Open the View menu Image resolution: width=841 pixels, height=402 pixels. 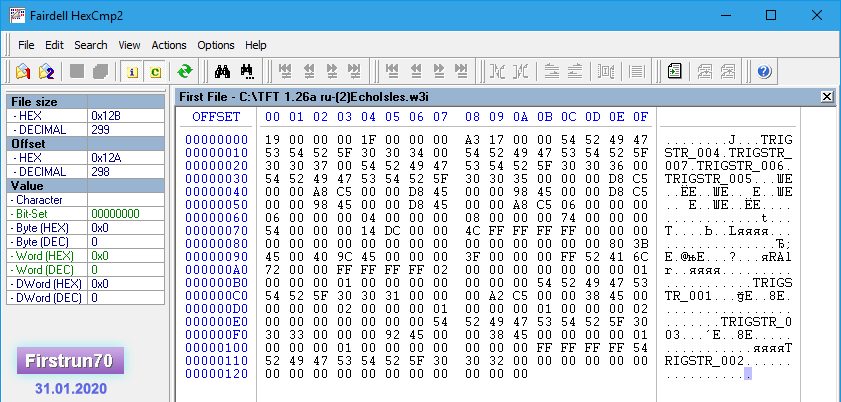[x=129, y=45]
